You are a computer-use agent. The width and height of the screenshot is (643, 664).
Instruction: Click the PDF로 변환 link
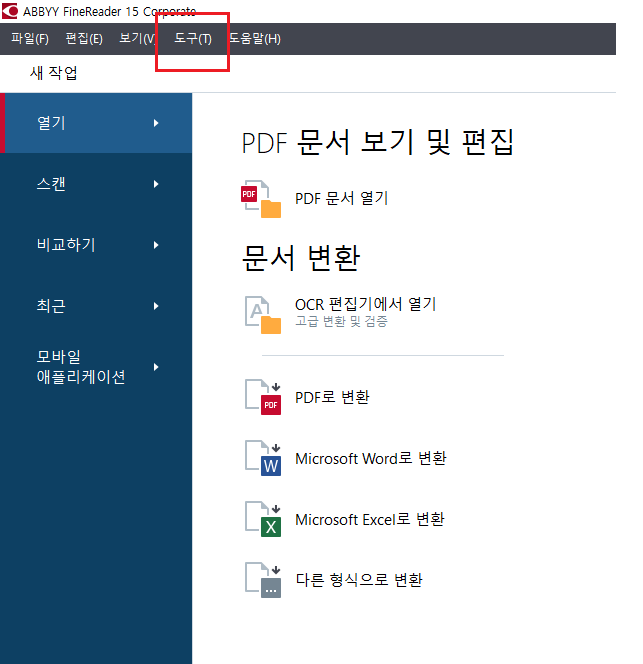[x=332, y=397]
